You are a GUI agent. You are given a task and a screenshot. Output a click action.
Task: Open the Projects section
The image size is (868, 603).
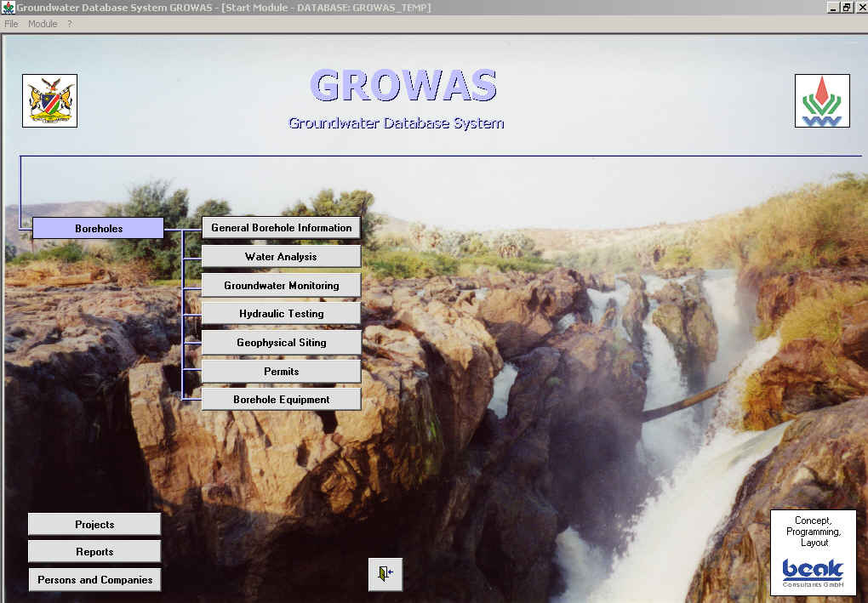(94, 525)
